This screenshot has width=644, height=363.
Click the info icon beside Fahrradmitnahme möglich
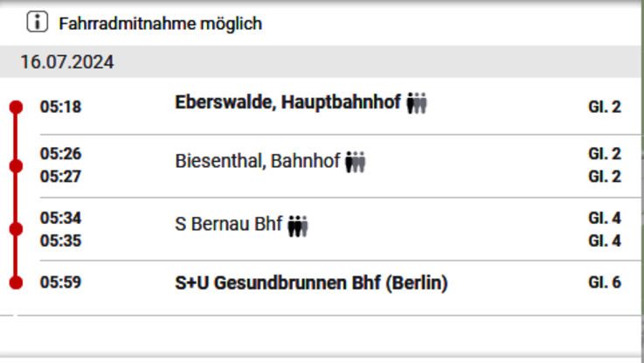tap(38, 22)
